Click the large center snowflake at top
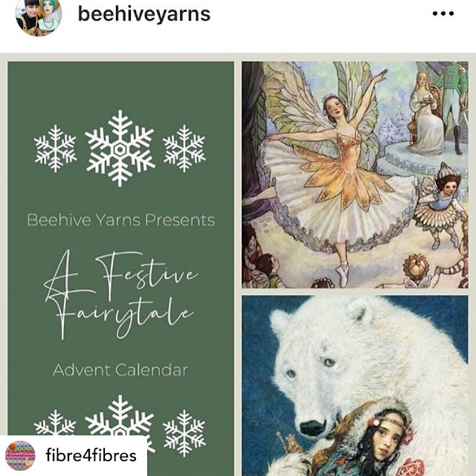Image resolution: width=476 pixels, height=476 pixels. [x=120, y=149]
